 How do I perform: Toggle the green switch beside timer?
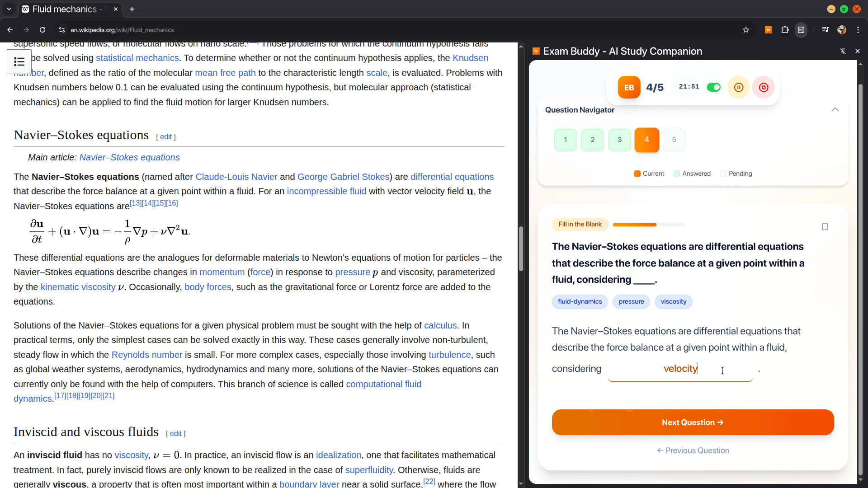(714, 87)
